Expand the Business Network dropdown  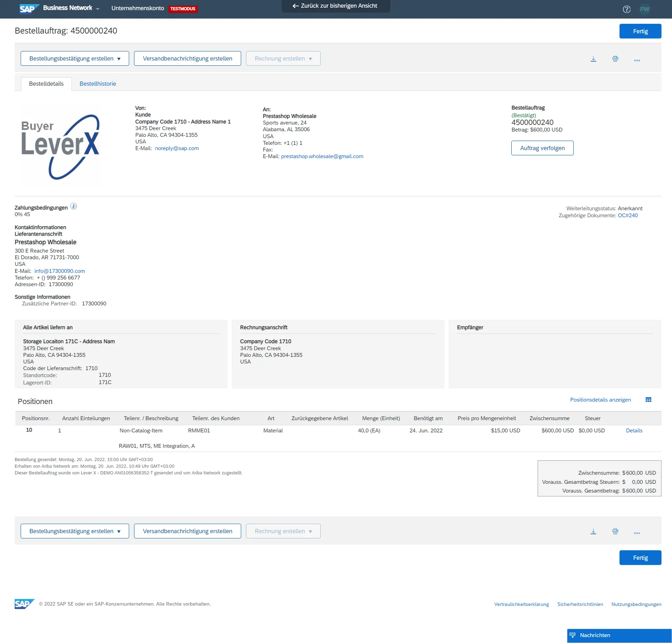coord(97,9)
